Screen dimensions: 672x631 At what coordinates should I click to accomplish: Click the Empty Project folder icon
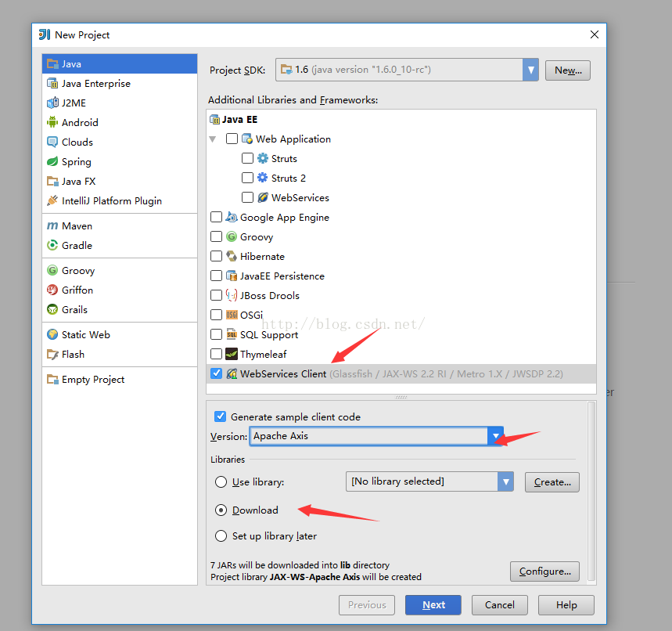pyautogui.click(x=52, y=379)
